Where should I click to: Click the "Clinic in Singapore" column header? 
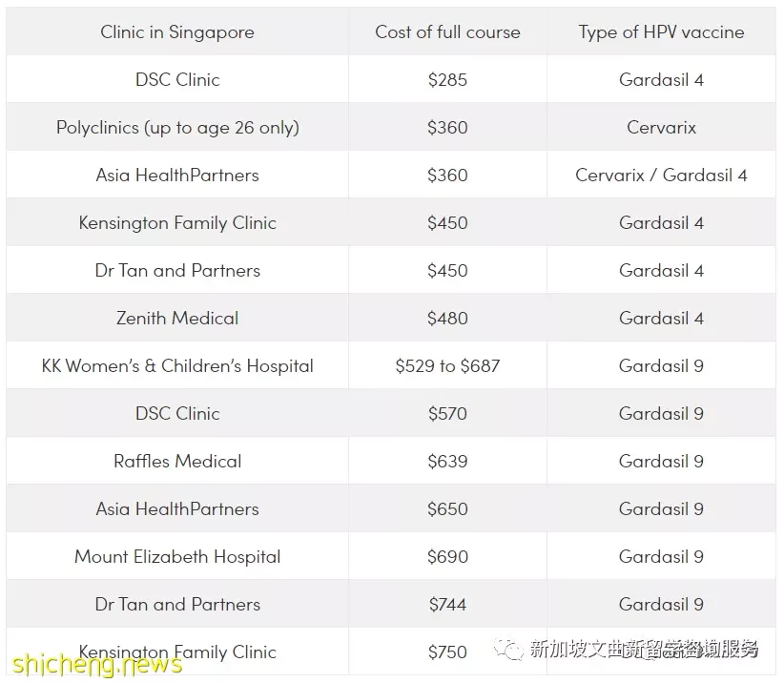tap(177, 32)
